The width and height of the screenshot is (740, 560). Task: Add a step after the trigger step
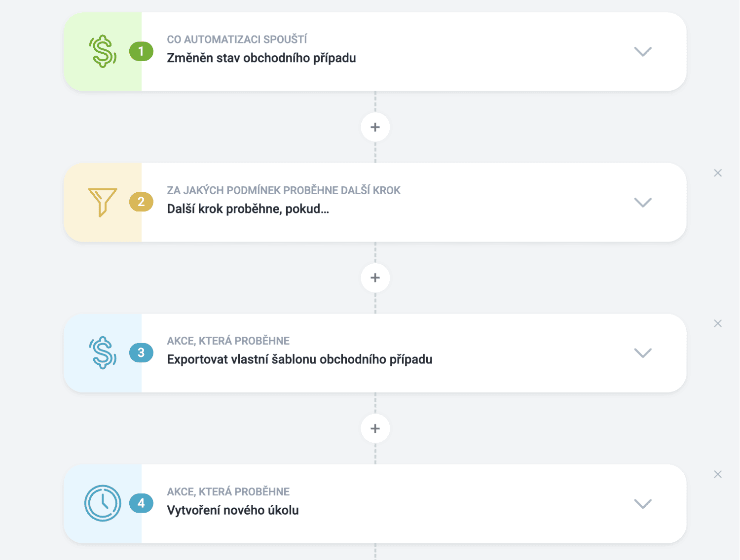(375, 127)
